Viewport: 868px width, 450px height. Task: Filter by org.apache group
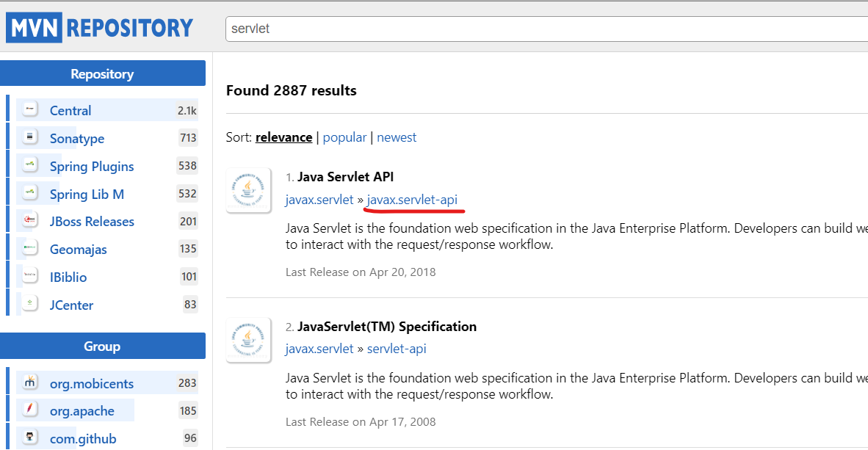pos(82,411)
